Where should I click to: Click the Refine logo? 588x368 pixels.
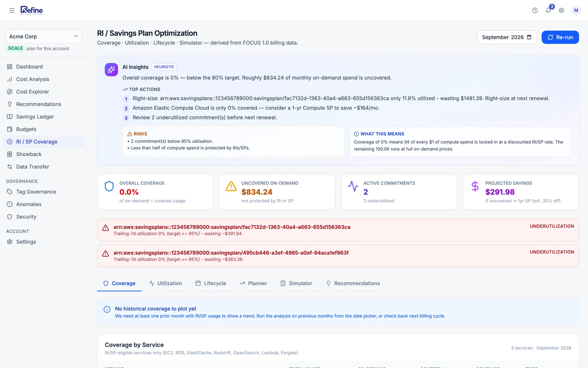pyautogui.click(x=32, y=10)
